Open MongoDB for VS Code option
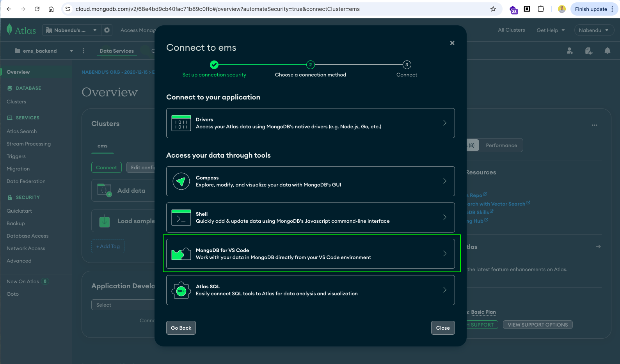Viewport: 620px width, 364px height. (310, 254)
